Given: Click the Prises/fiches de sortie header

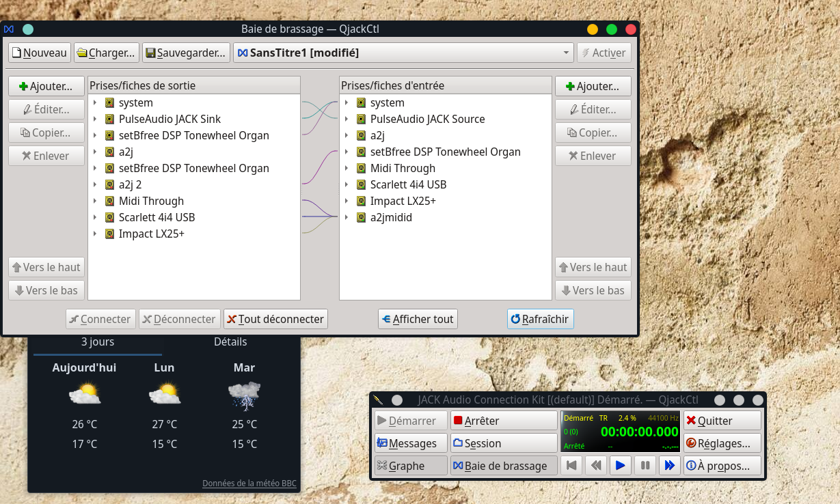Looking at the screenshot, I should pos(194,85).
